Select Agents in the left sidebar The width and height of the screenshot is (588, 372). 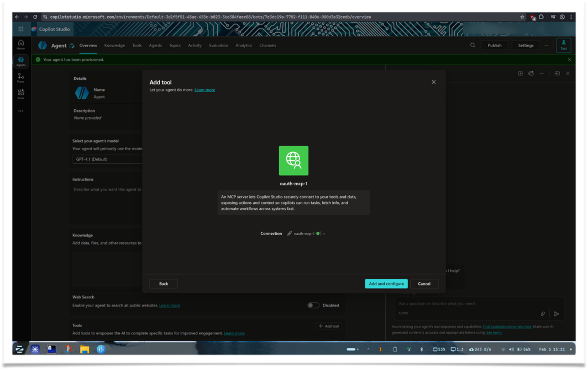click(21, 61)
